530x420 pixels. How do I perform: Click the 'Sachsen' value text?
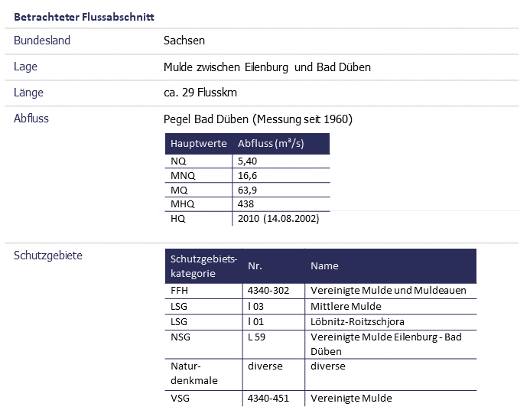pyautogui.click(x=184, y=41)
